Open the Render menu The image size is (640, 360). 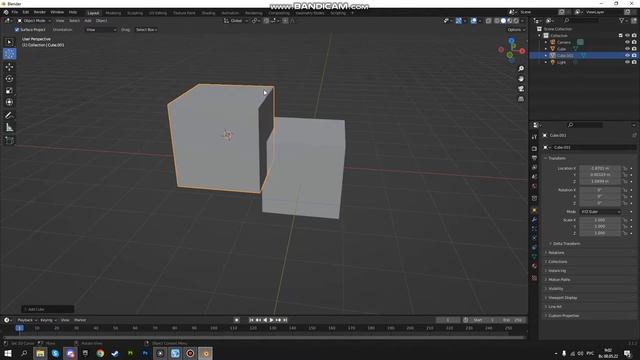(x=40, y=12)
